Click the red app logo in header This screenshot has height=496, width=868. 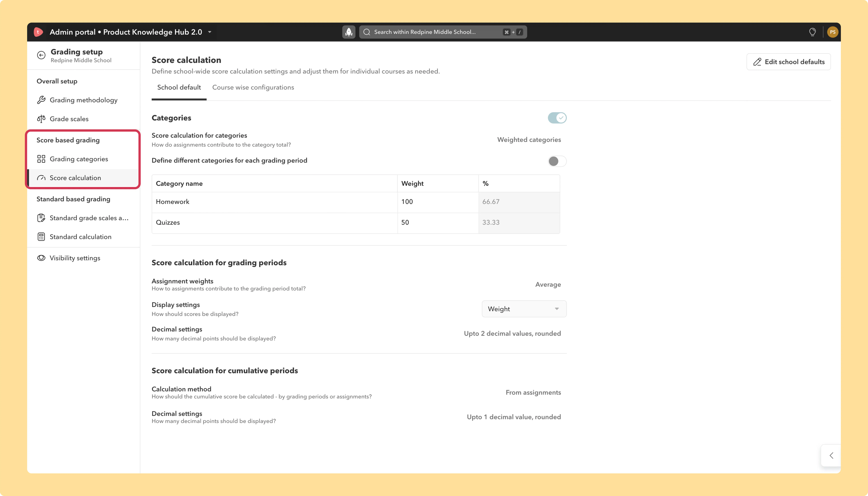[38, 32]
